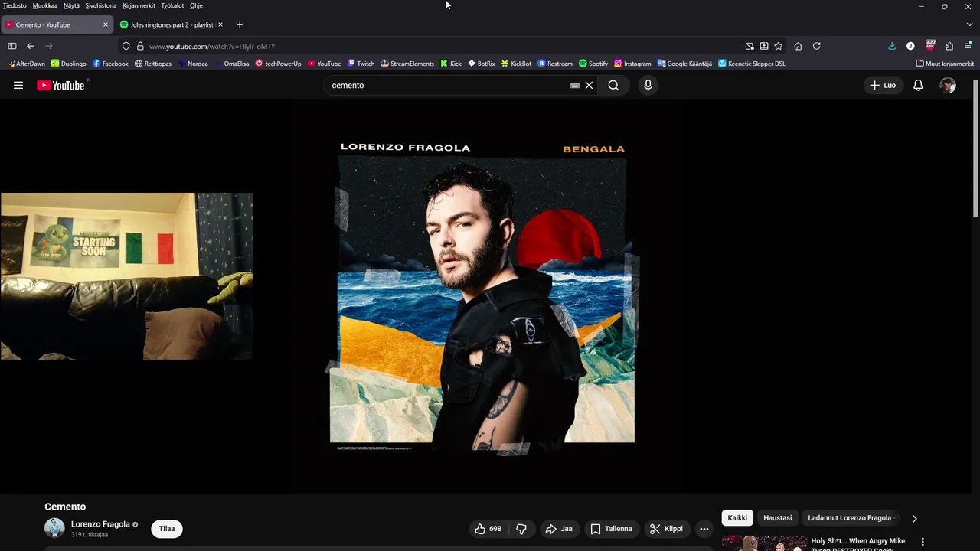This screenshot has height=551, width=980.
Task: Open the Ohje menu
Action: tap(196, 5)
